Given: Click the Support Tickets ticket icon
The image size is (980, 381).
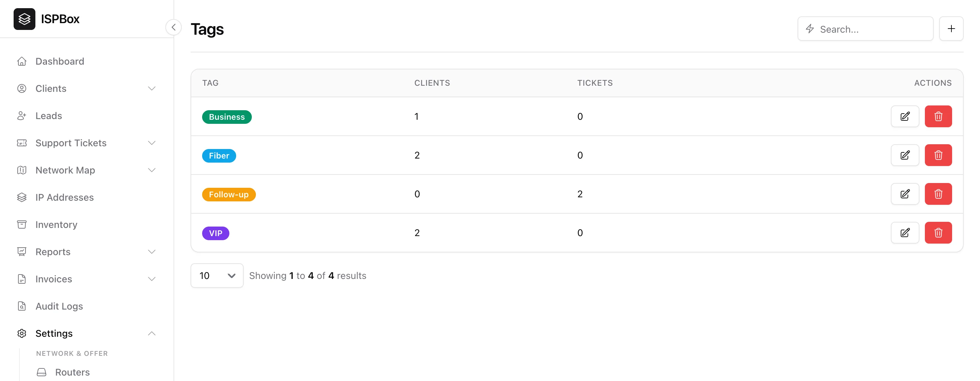Looking at the screenshot, I should (22, 143).
